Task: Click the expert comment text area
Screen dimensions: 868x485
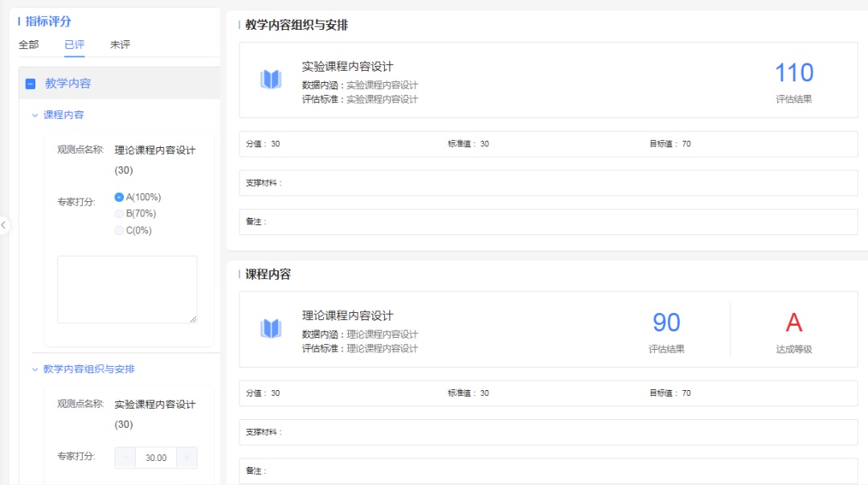Action: [x=127, y=290]
